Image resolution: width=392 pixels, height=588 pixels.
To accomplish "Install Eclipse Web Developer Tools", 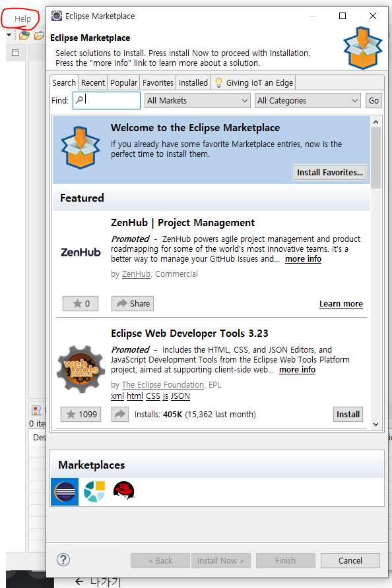I will 348,415.
